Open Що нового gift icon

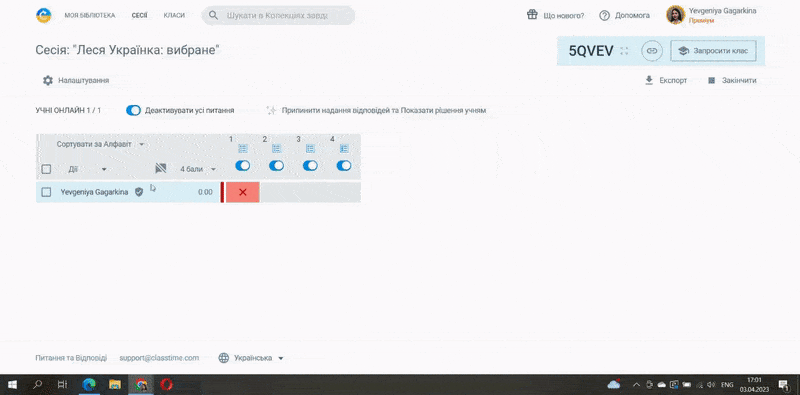point(532,15)
